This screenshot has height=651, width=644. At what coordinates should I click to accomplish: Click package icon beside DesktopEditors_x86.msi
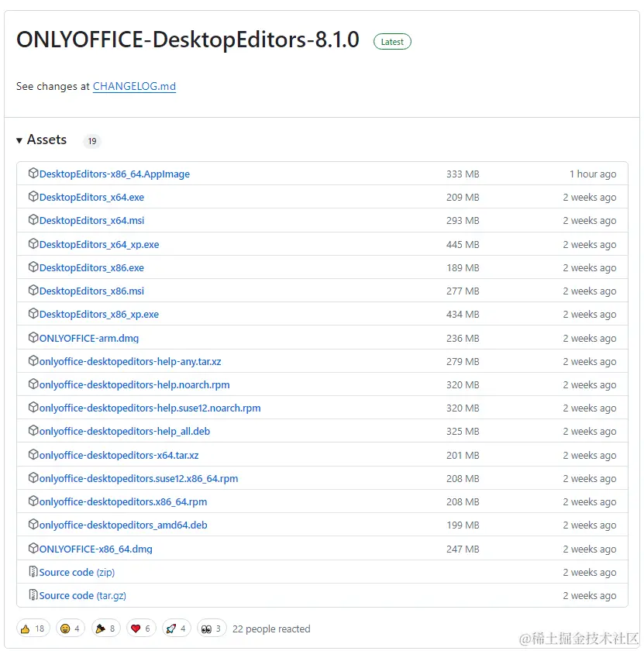pyautogui.click(x=33, y=290)
